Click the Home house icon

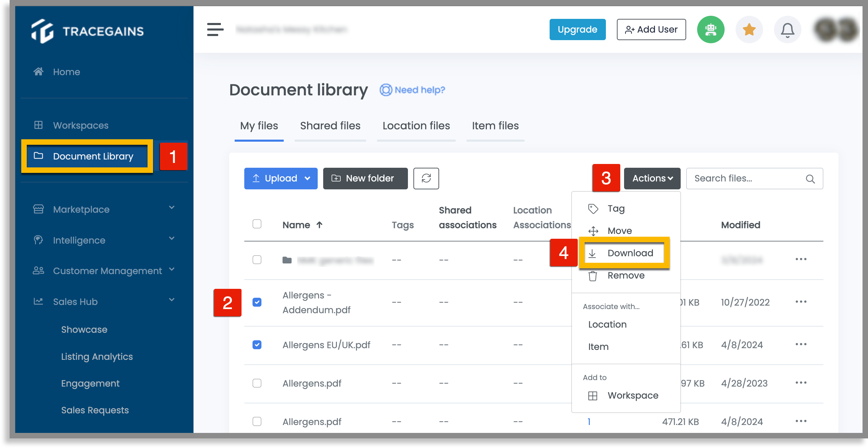tap(38, 71)
